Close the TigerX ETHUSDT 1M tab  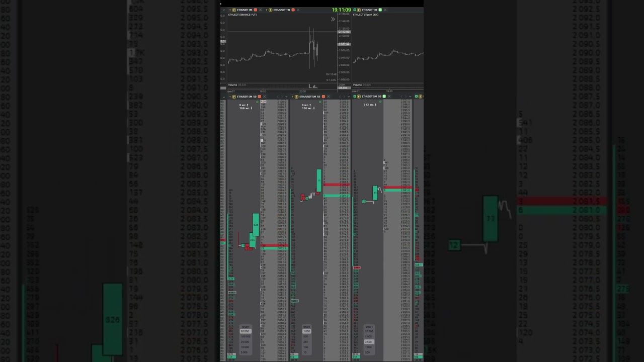(x=385, y=10)
